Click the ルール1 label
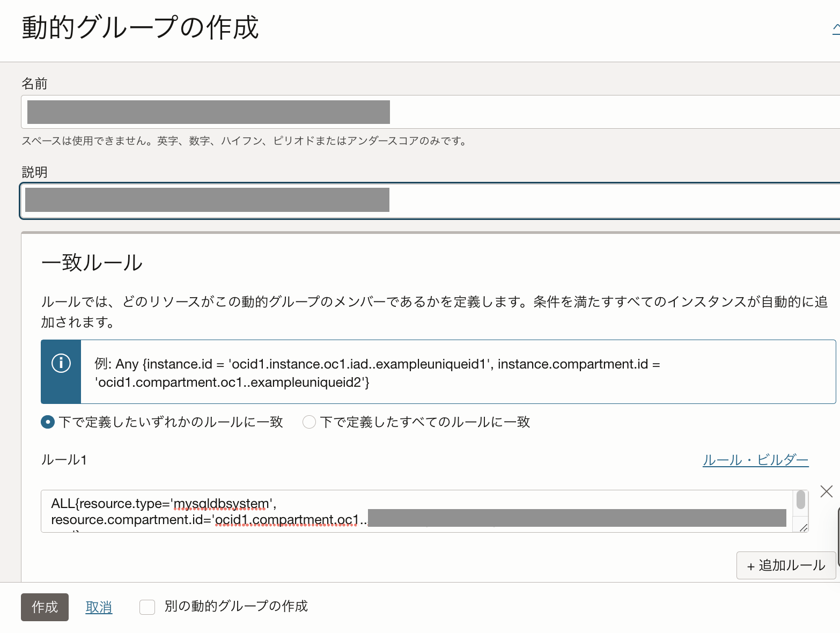The width and height of the screenshot is (840, 633). [64, 460]
